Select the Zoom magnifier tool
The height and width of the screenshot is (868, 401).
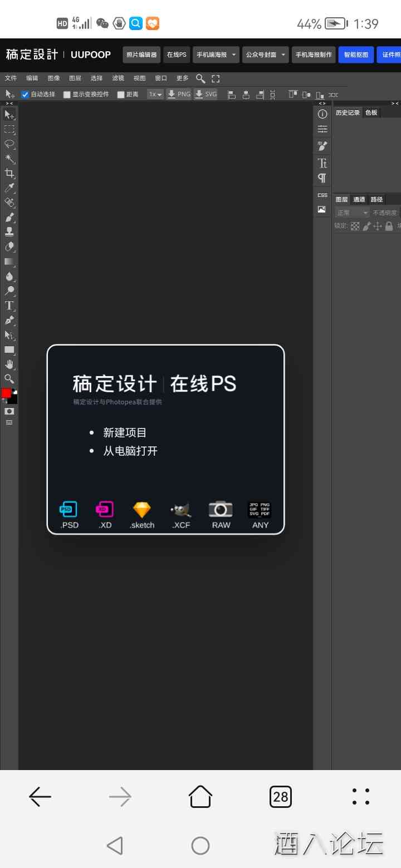click(9, 379)
